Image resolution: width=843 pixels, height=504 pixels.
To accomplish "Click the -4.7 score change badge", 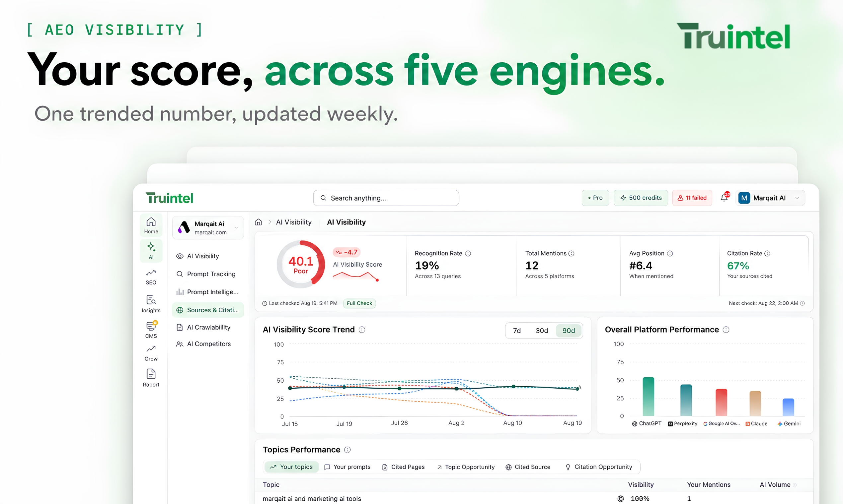I will tap(346, 252).
